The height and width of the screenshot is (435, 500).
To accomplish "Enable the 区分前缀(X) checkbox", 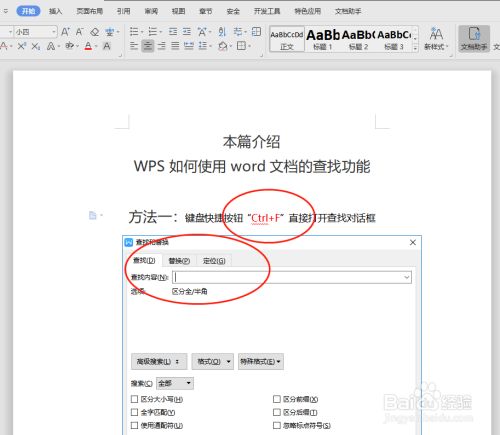I will tap(277, 399).
